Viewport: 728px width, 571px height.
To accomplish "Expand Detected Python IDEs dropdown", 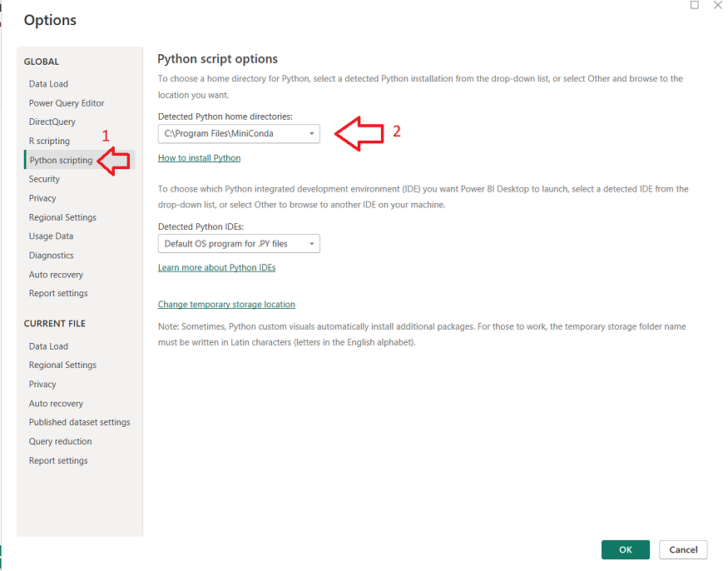I will [239, 243].
